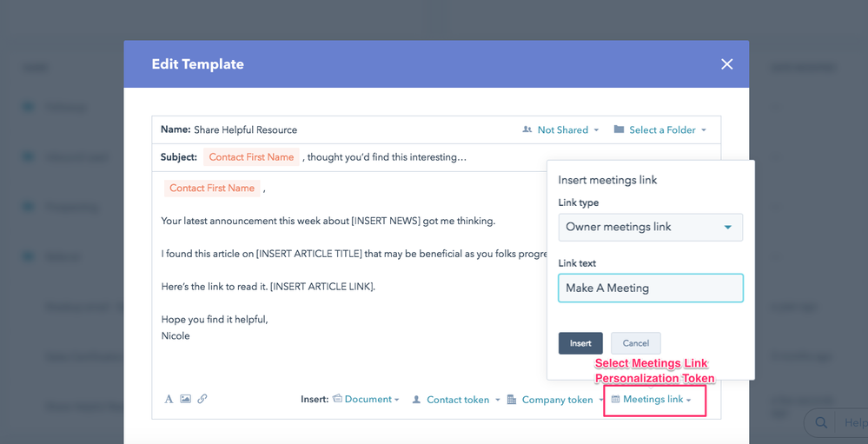
Task: Open the Meetings link dropdown
Action: pos(652,399)
